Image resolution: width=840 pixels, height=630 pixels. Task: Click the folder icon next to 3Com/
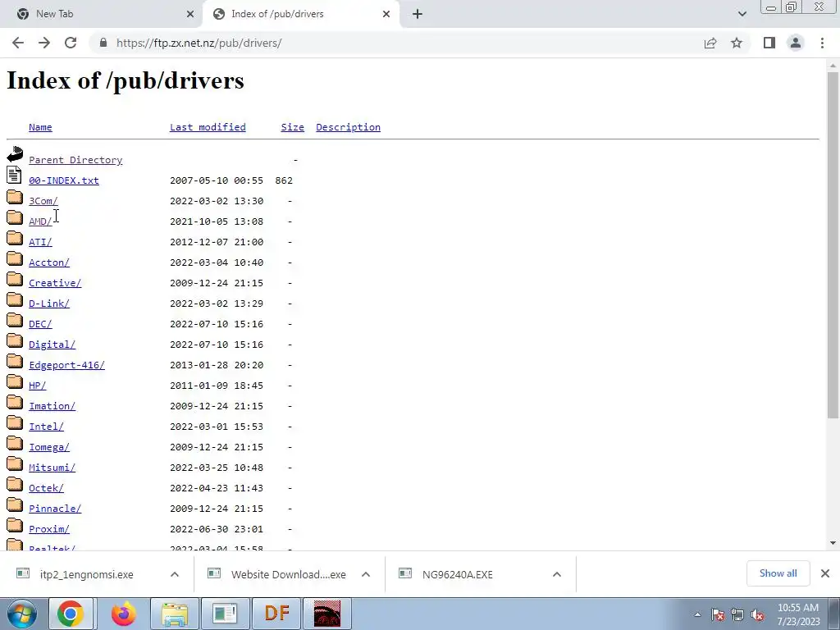tap(15, 197)
